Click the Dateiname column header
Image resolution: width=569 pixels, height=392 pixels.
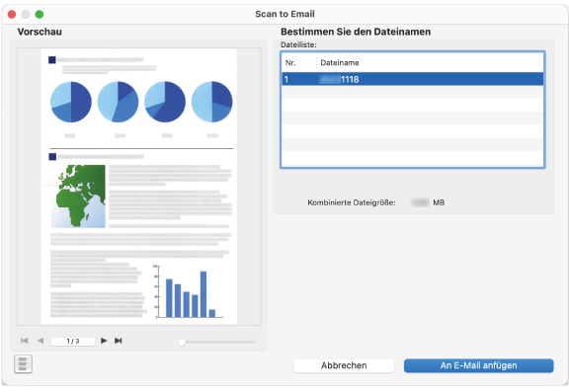(428, 63)
